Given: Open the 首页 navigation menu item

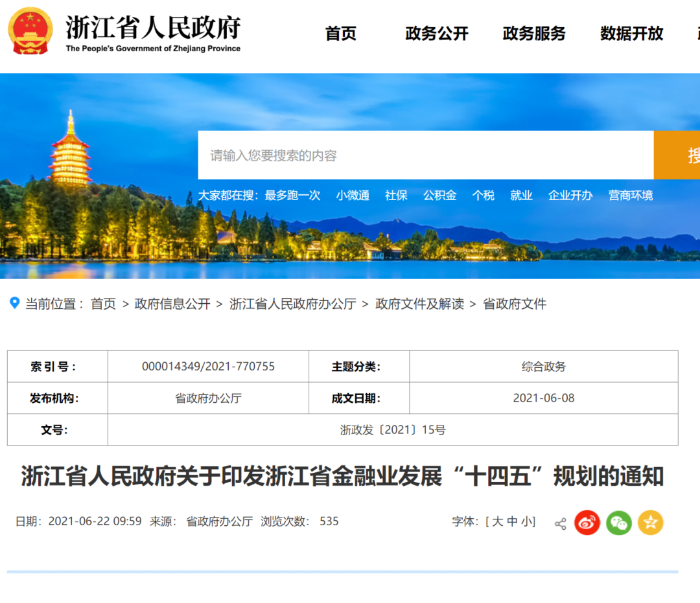Looking at the screenshot, I should tap(341, 34).
